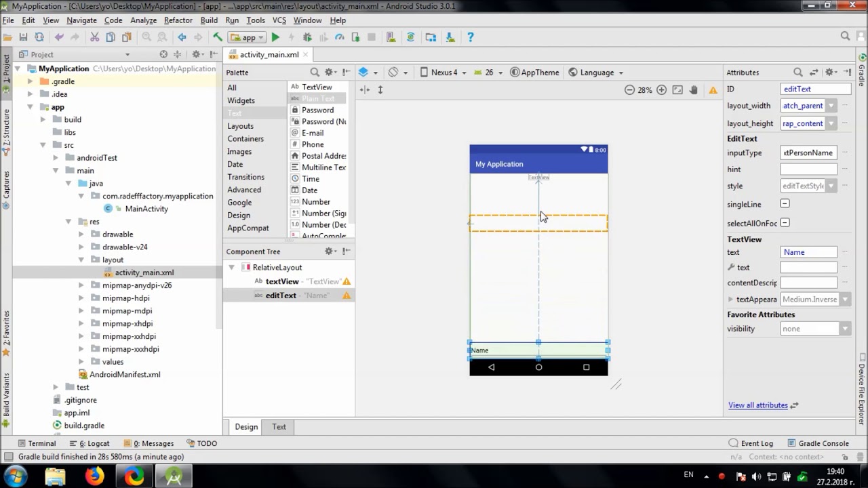Click the Back navigation arrow icon
This screenshot has height=488, width=868.
click(x=181, y=37)
